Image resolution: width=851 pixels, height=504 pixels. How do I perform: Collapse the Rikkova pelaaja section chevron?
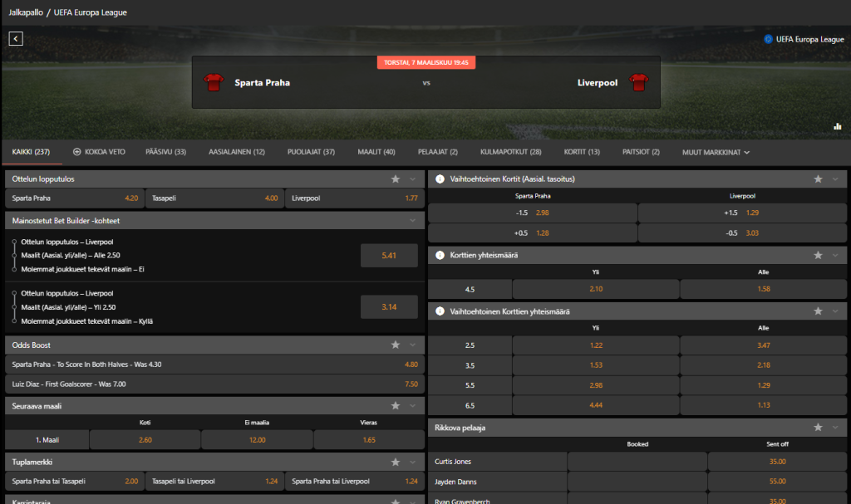tap(835, 428)
